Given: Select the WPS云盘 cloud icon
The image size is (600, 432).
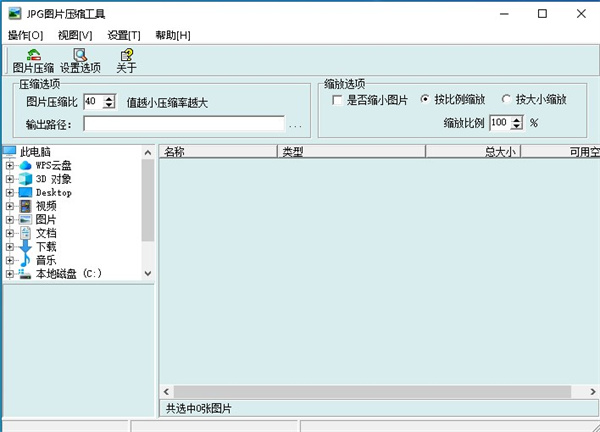Looking at the screenshot, I should pos(26,165).
